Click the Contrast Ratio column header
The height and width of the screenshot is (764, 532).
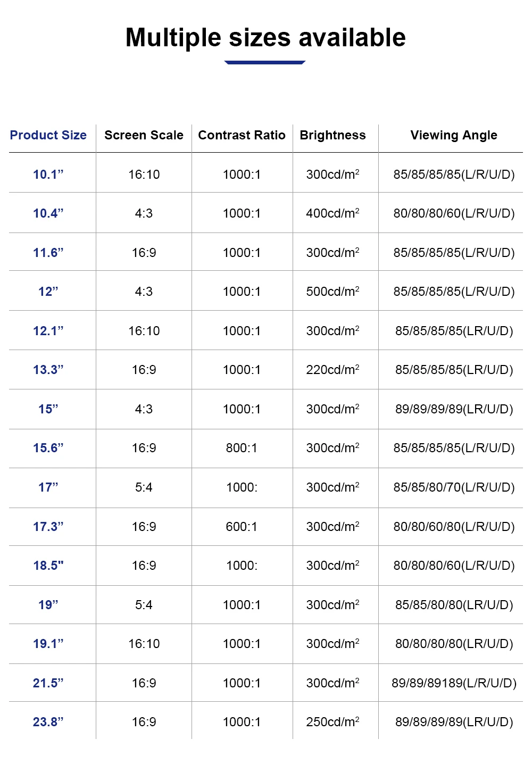coord(242,135)
